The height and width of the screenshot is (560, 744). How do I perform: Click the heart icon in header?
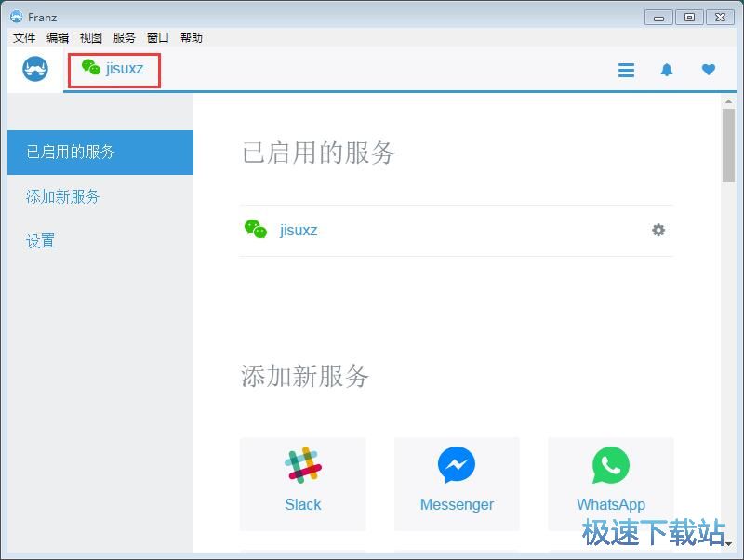coord(709,69)
